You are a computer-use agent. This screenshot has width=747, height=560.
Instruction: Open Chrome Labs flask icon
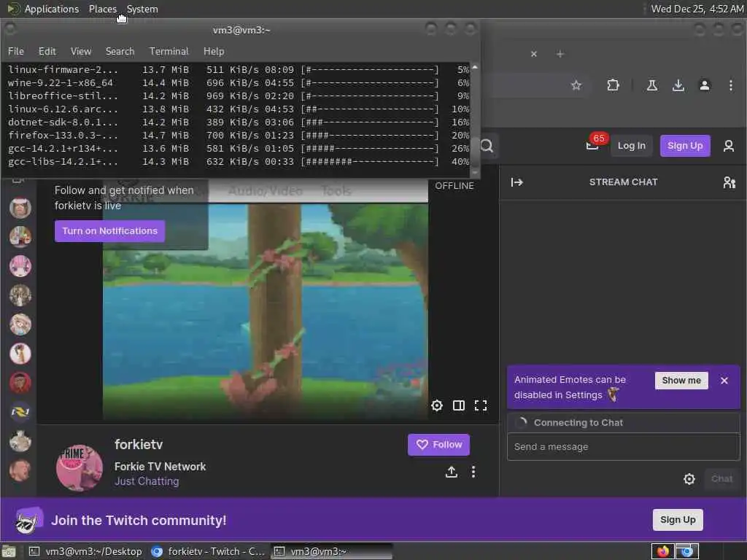pos(651,85)
